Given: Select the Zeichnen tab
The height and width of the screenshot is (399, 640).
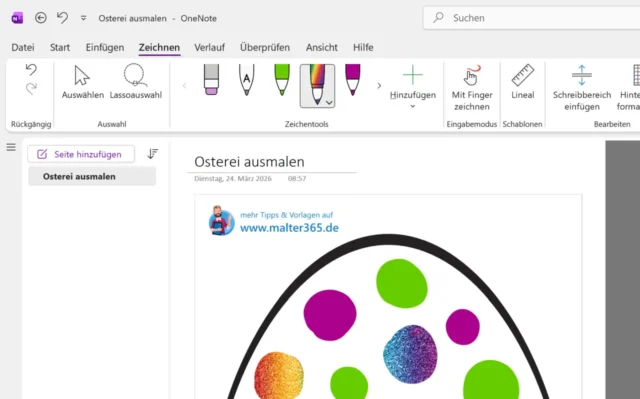Looking at the screenshot, I should tap(159, 47).
